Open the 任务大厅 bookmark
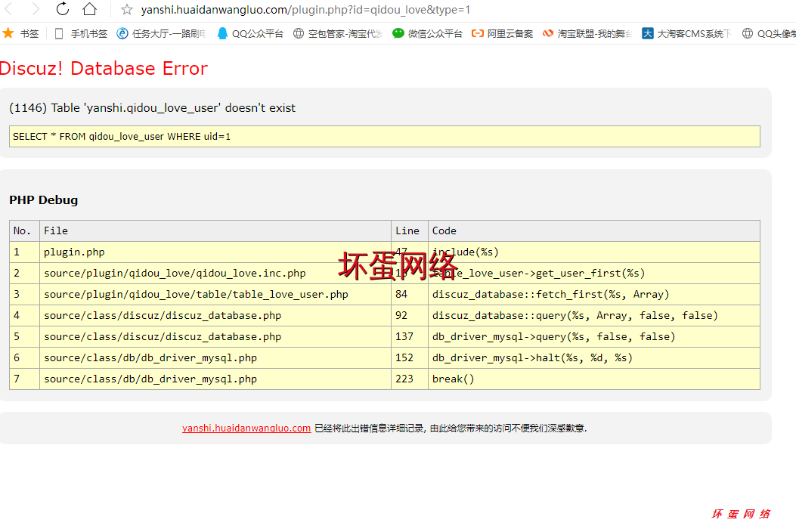Screen dimensions: 796x532 [x=162, y=33]
